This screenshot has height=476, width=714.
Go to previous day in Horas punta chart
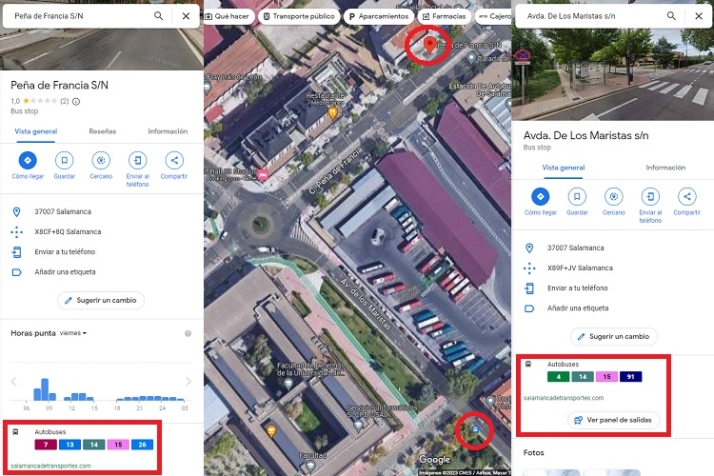(14, 381)
